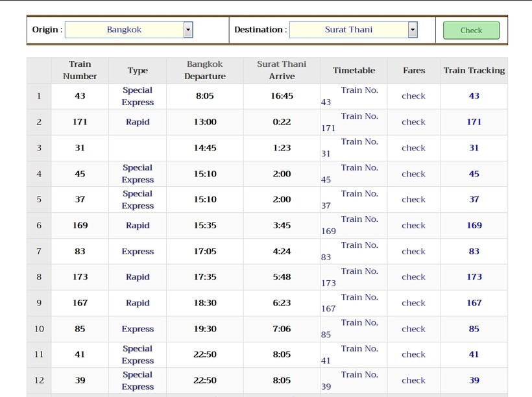The image size is (532, 397).
Task: Expand the Destination dropdown showing Surat Thani
Action: point(353,30)
